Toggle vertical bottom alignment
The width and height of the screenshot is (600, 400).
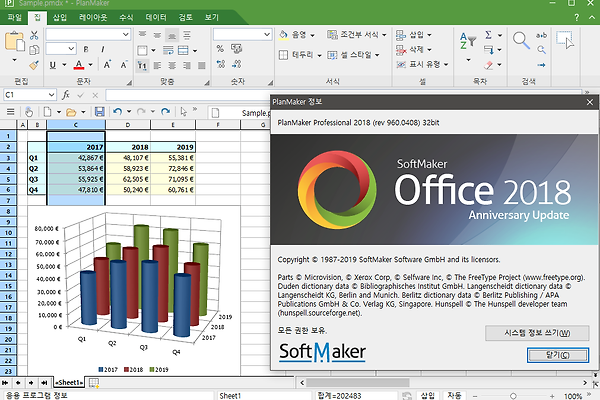tap(172, 36)
